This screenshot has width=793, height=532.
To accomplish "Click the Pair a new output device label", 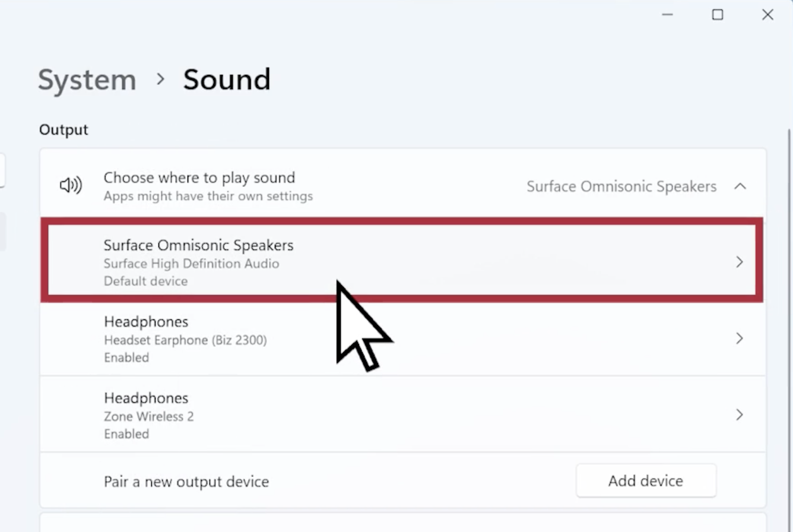I will [186, 481].
